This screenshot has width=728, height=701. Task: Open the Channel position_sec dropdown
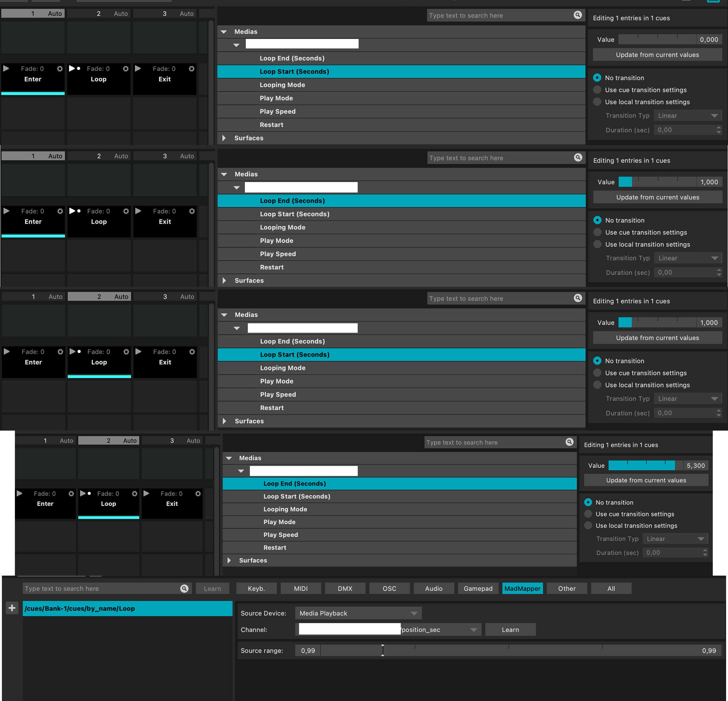(473, 630)
